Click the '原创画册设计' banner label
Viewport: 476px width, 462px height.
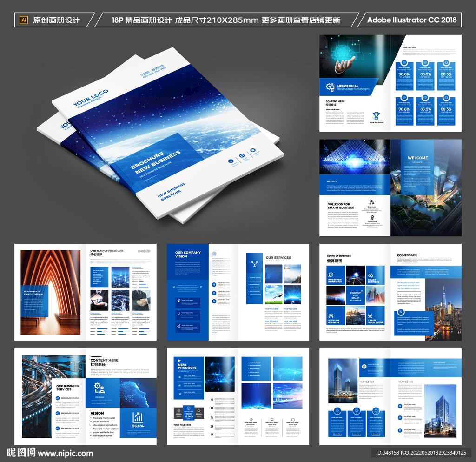(56, 20)
